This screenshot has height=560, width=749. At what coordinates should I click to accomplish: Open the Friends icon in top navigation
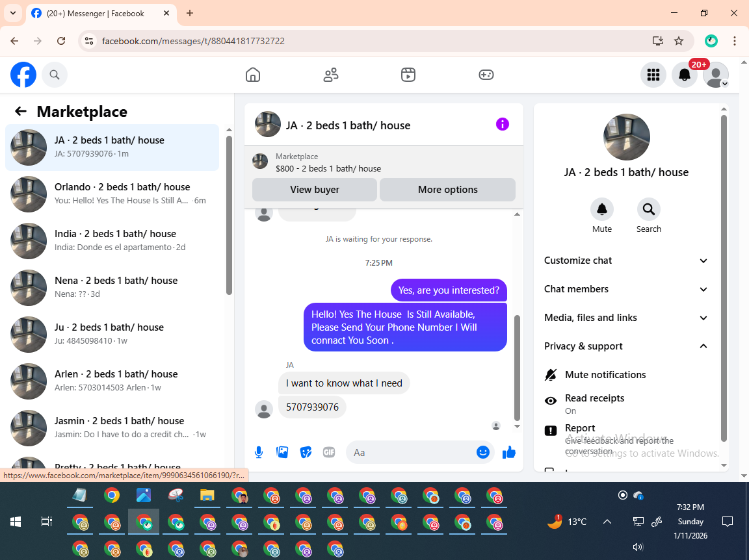(330, 75)
